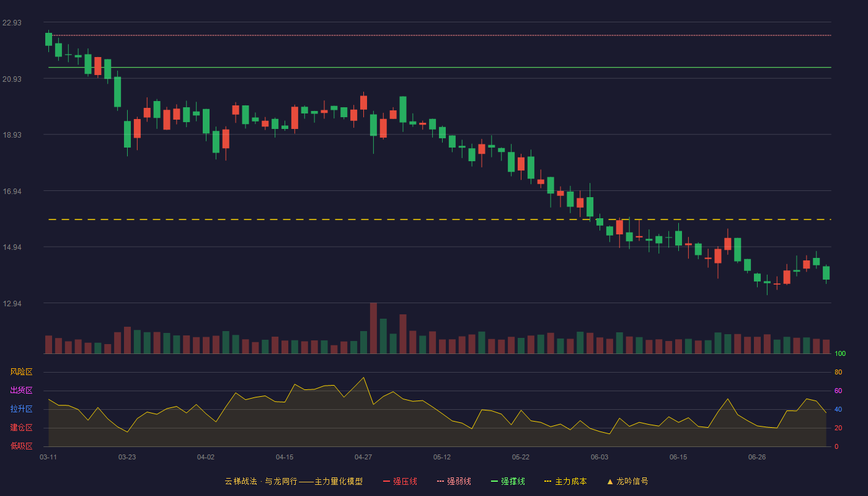Click the 12.94 price axis label
The height and width of the screenshot is (496, 868).
[x=12, y=304]
